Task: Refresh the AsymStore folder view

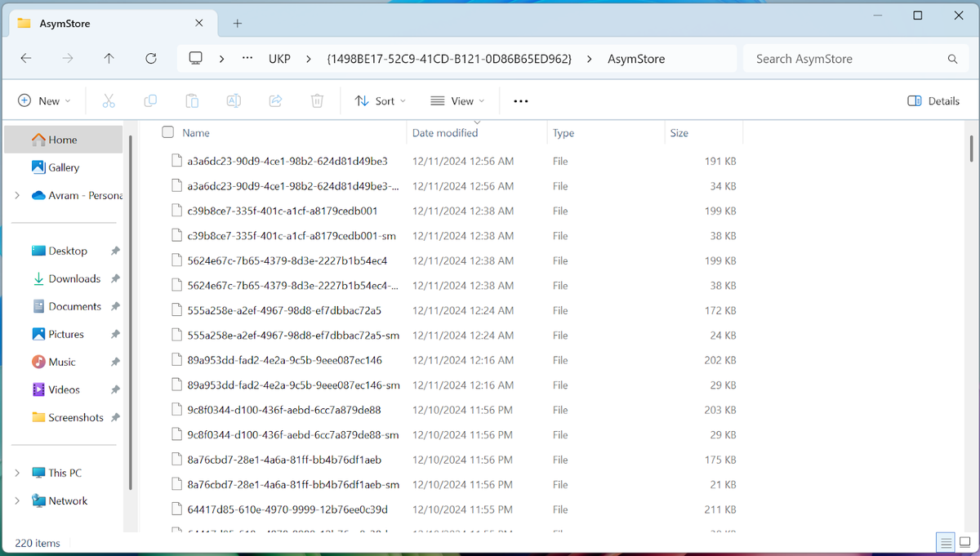Action: coord(150,59)
